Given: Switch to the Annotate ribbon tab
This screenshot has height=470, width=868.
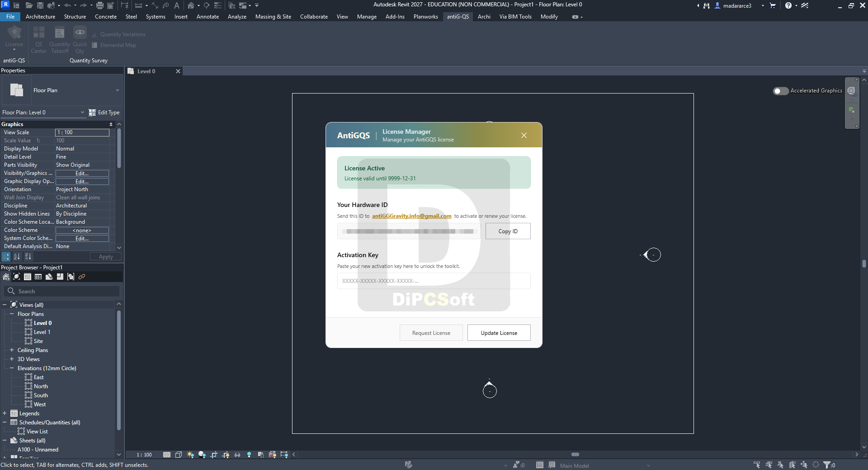Looking at the screenshot, I should point(208,17).
